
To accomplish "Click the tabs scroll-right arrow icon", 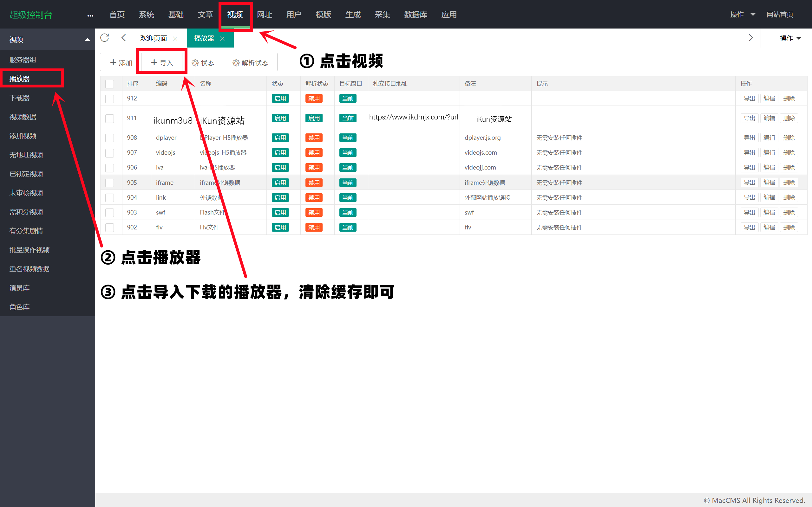I will click(x=750, y=38).
